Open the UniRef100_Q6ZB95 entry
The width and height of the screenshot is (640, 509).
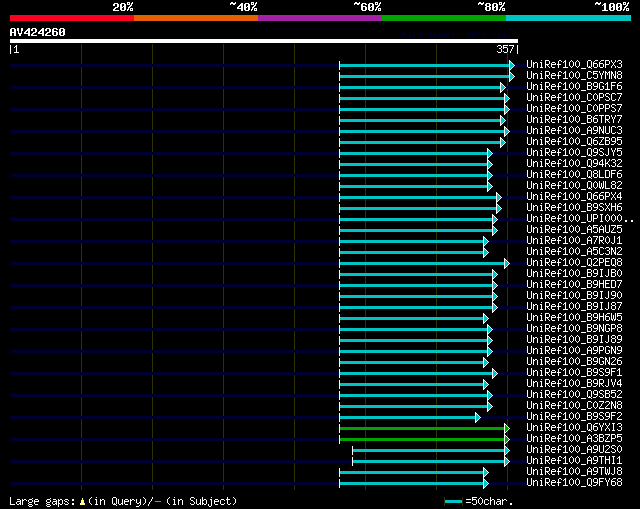click(574, 142)
